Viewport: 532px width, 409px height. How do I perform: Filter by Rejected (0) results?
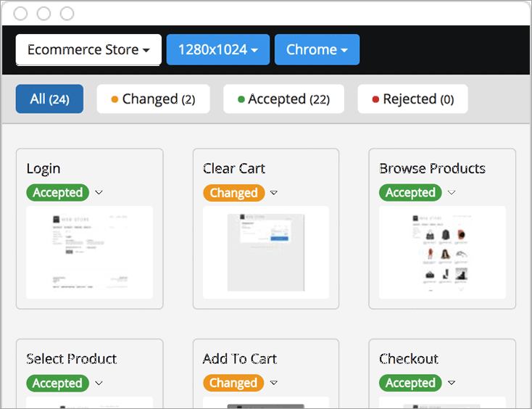pos(412,99)
